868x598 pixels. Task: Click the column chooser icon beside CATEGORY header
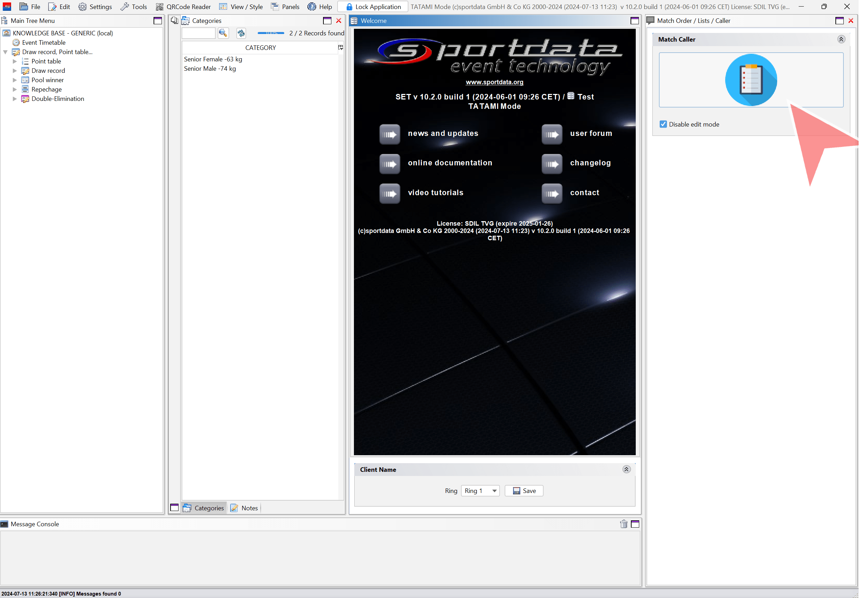pos(340,47)
